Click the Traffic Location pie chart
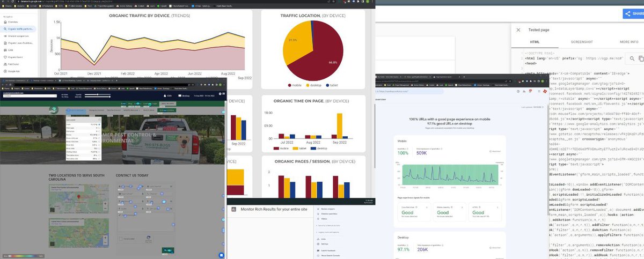644x259 pixels. coord(313,51)
